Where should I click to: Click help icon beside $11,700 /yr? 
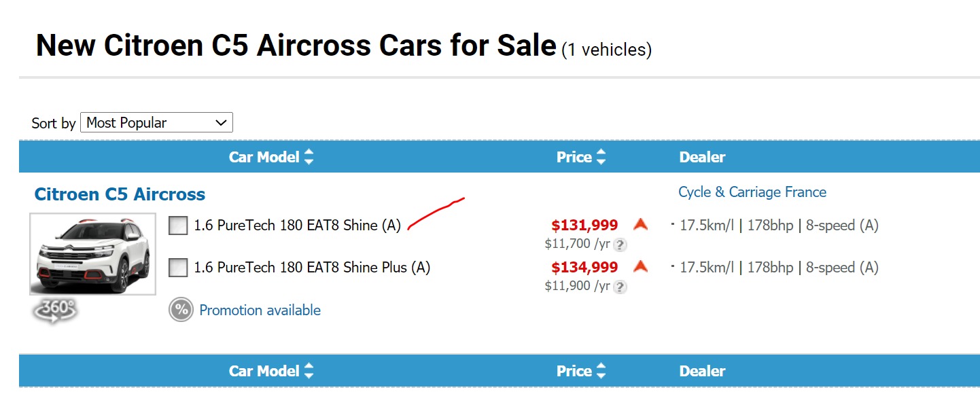pyautogui.click(x=620, y=245)
